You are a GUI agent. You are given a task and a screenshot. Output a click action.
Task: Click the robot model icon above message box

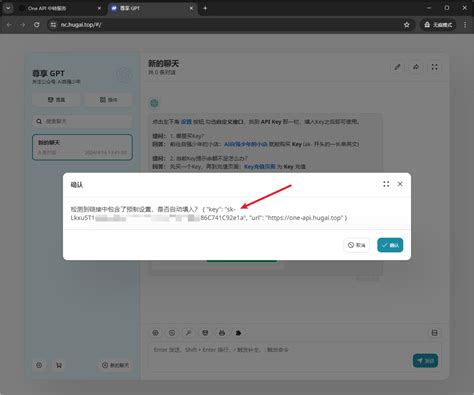[x=222, y=333]
